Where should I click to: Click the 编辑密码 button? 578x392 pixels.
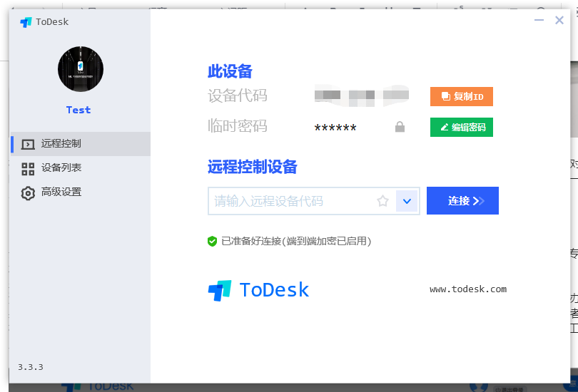coord(462,127)
